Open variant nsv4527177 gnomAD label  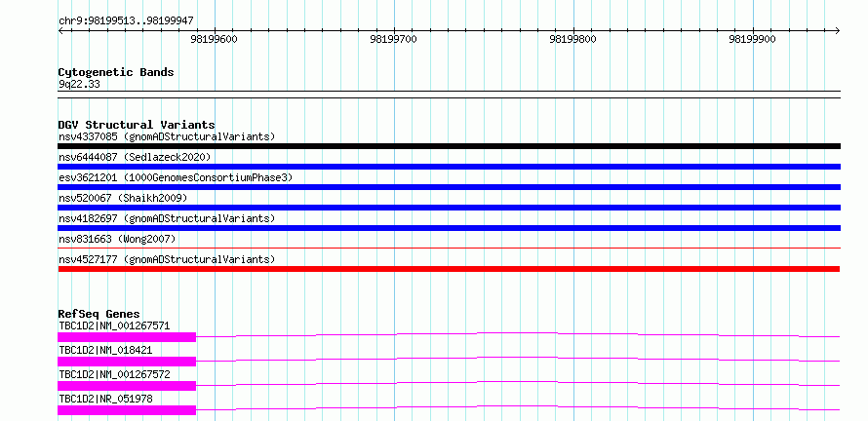pyautogui.click(x=167, y=259)
